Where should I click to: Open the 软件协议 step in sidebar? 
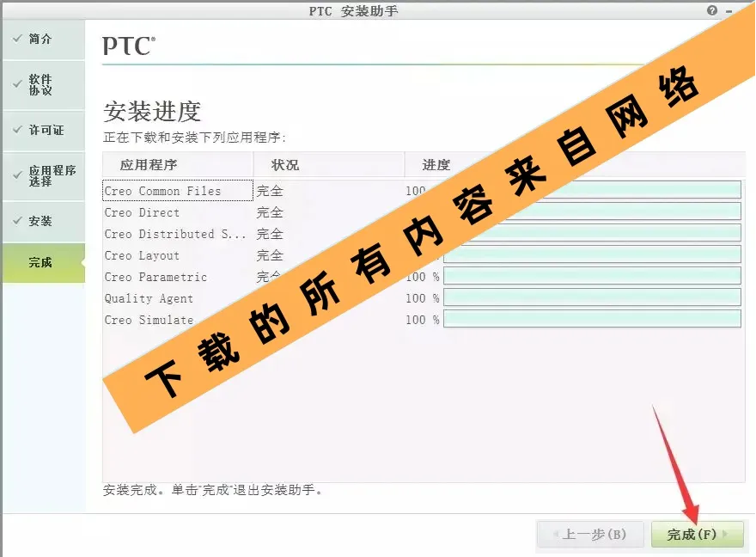click(x=44, y=85)
